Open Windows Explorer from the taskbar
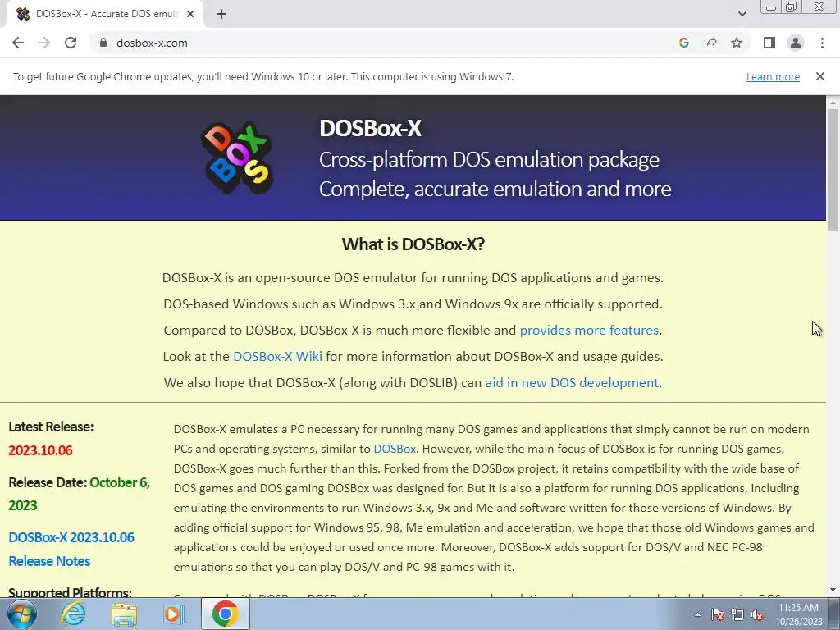Image resolution: width=840 pixels, height=630 pixels. coord(124,614)
